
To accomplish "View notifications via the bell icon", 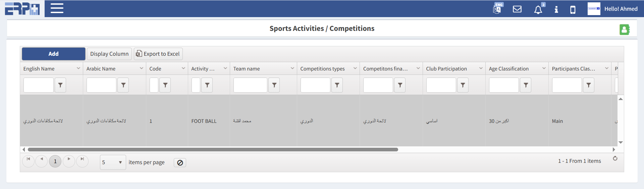I will [538, 9].
